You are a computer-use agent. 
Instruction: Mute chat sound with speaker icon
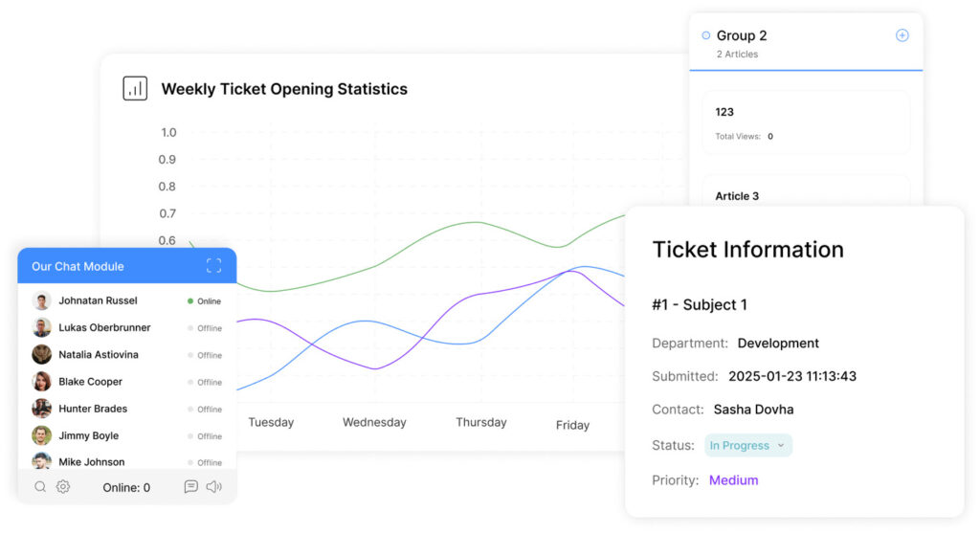(x=213, y=487)
